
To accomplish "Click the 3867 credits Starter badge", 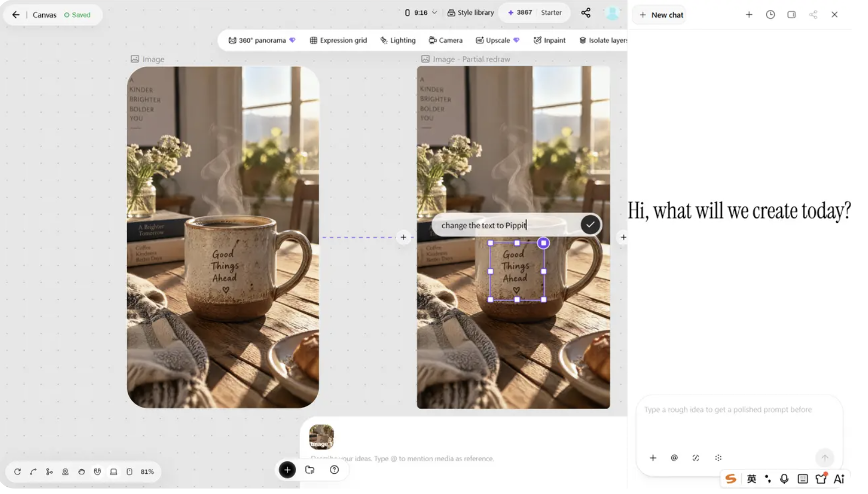I will (534, 13).
